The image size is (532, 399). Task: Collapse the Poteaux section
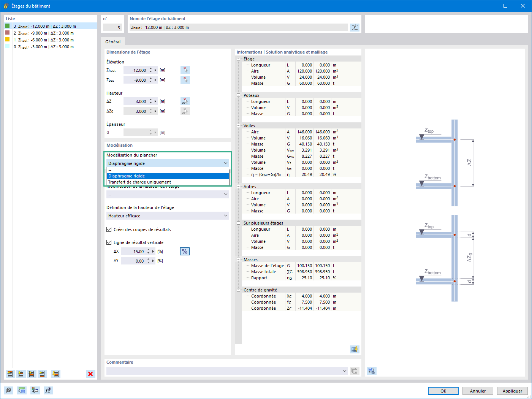click(239, 95)
